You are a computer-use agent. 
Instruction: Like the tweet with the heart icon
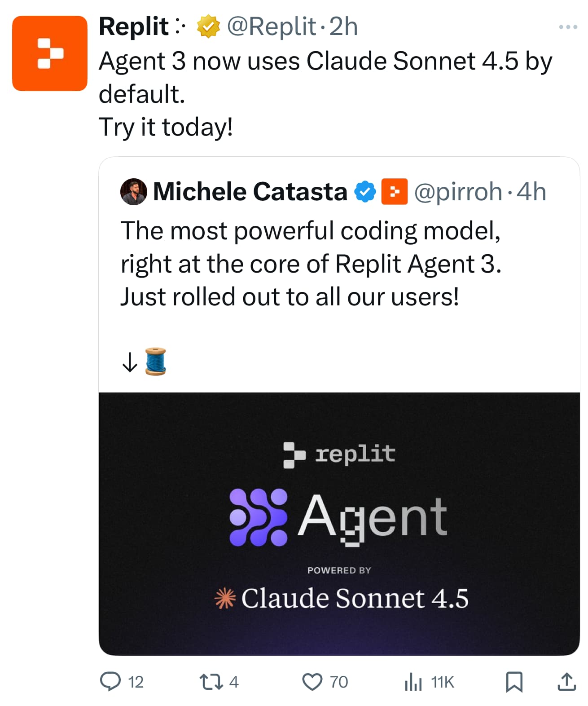pyautogui.click(x=312, y=681)
